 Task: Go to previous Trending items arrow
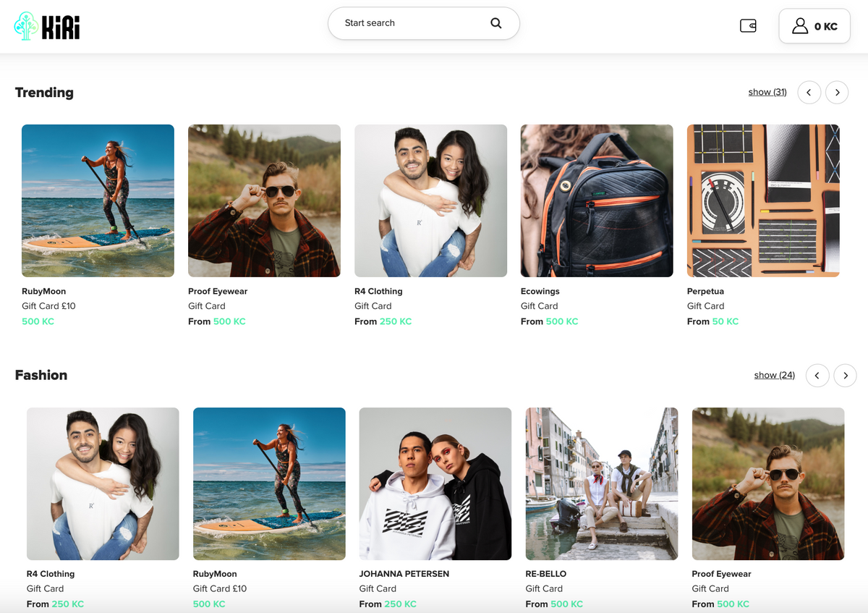coord(809,93)
